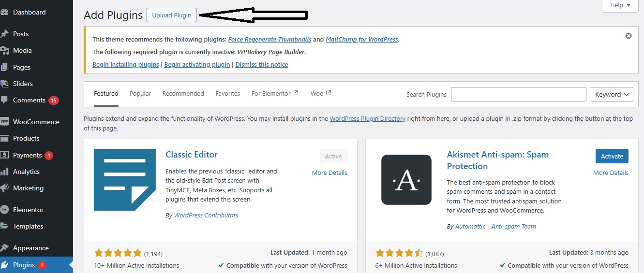The height and width of the screenshot is (273, 644).
Task: Click the Plugins 1 update badge
Action: tap(42, 265)
